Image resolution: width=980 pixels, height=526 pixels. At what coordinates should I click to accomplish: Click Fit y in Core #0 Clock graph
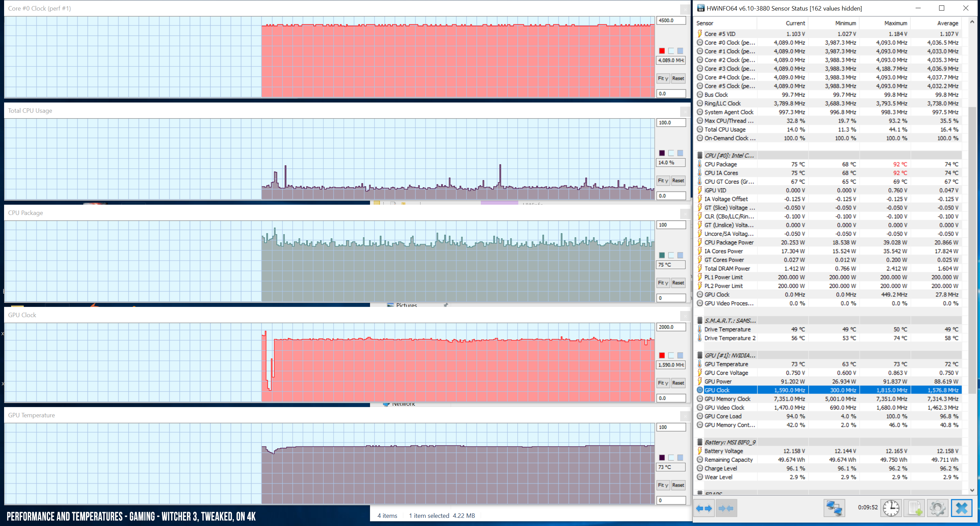[x=663, y=78]
